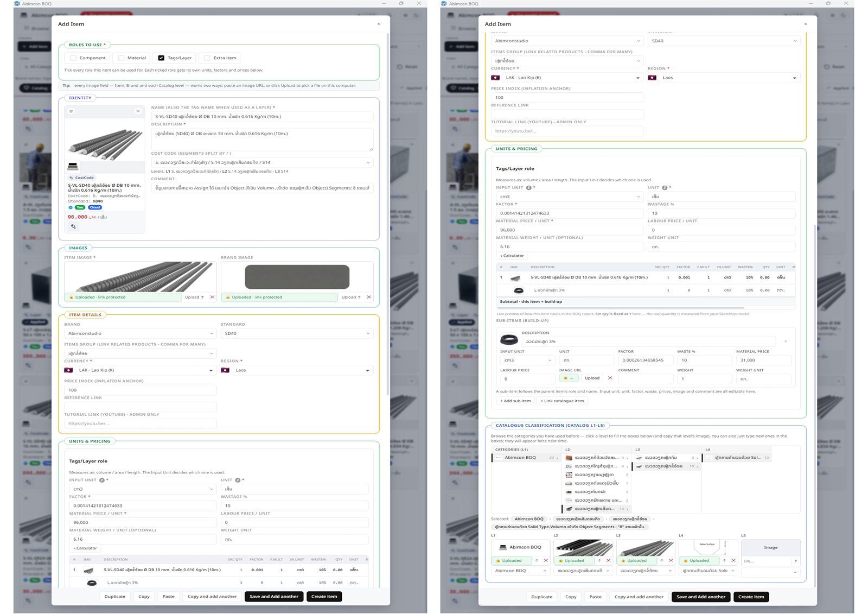Viewport: 868px width, 614px height.
Task: Click the Unit help icon in right window
Action: (665, 188)
